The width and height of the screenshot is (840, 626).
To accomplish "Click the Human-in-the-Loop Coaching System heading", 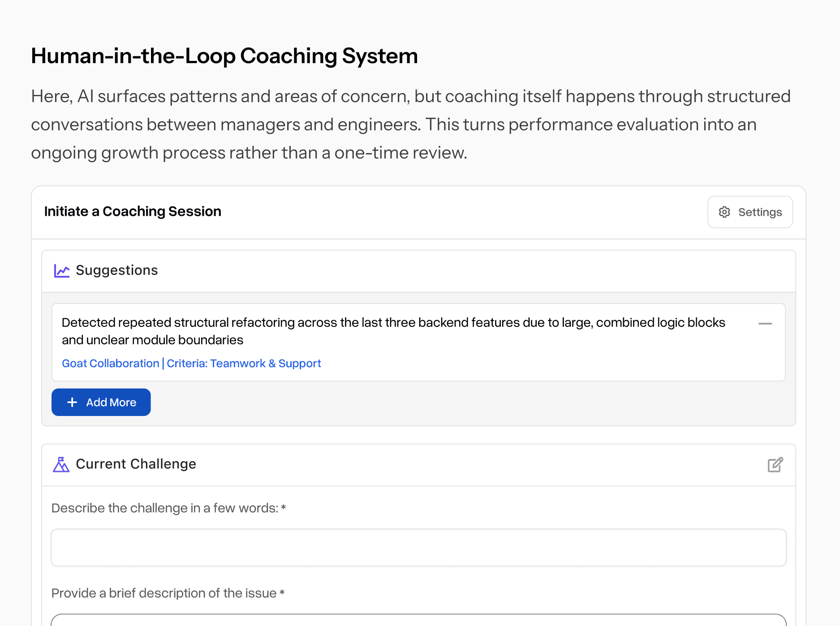I will tap(224, 56).
